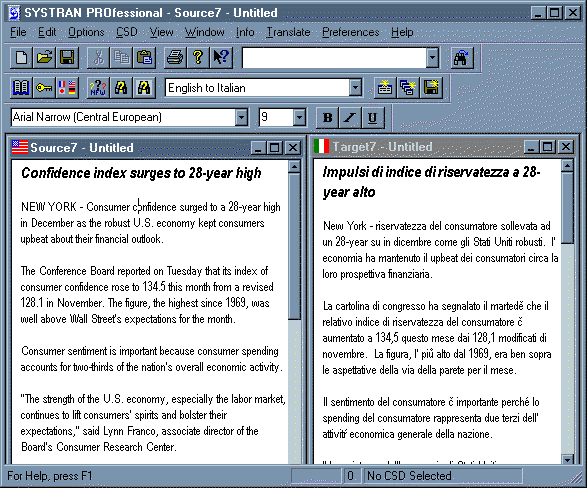Minimize the Target7 child window

coord(531,147)
